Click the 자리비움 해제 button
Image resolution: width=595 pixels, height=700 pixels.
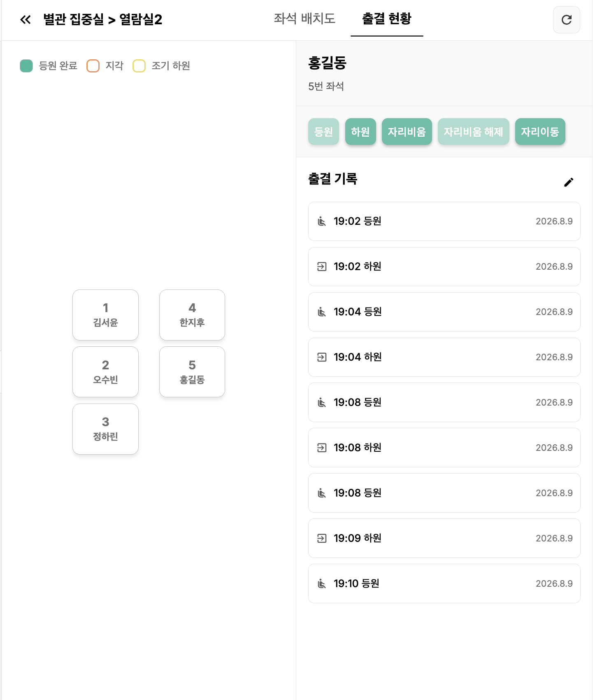tap(474, 132)
